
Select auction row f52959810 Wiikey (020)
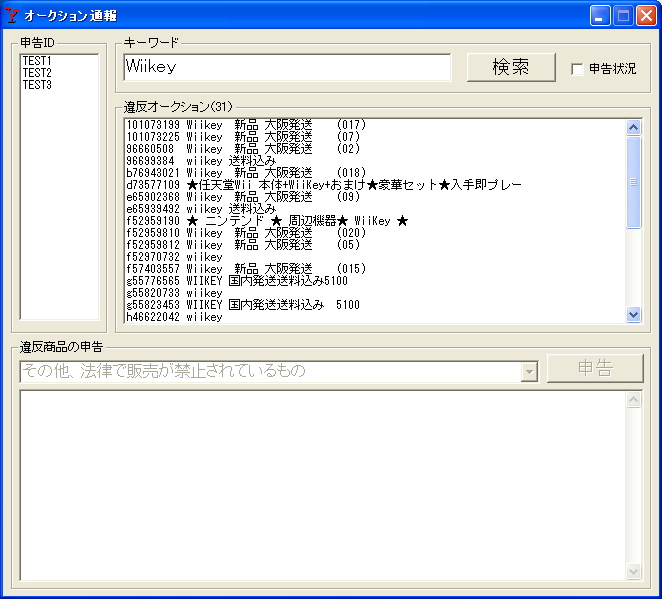375,233
